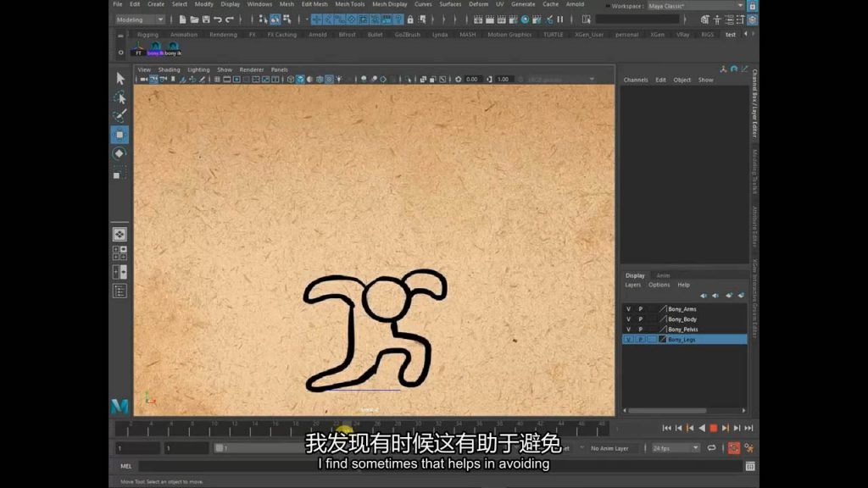868x488 pixels.
Task: Select the arrow Select tool in the toolbox
Action: click(x=120, y=78)
